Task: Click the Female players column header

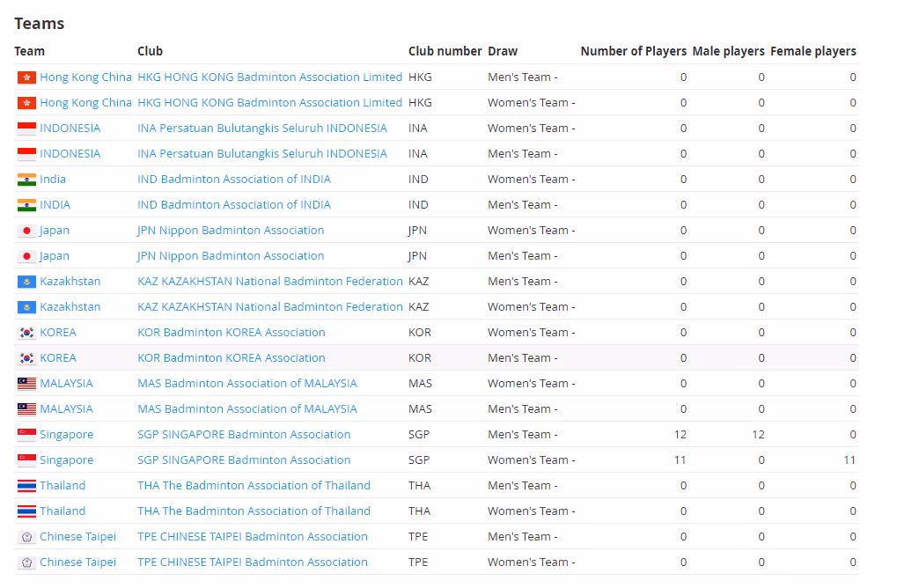Action: (x=812, y=51)
